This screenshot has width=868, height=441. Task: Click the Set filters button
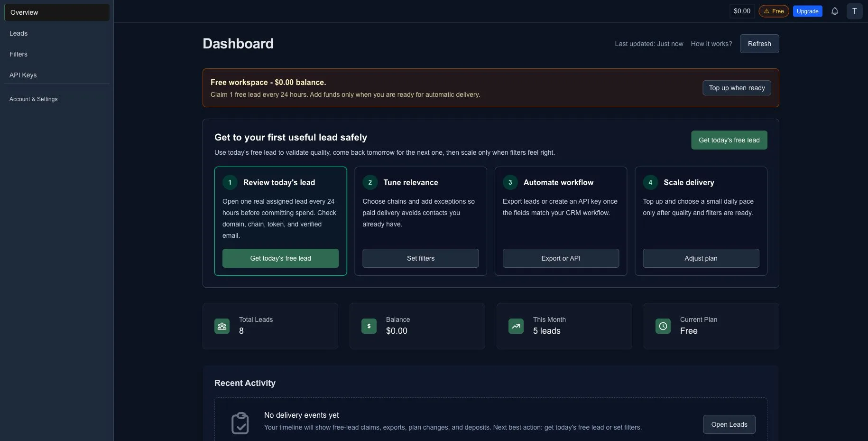[x=421, y=258]
